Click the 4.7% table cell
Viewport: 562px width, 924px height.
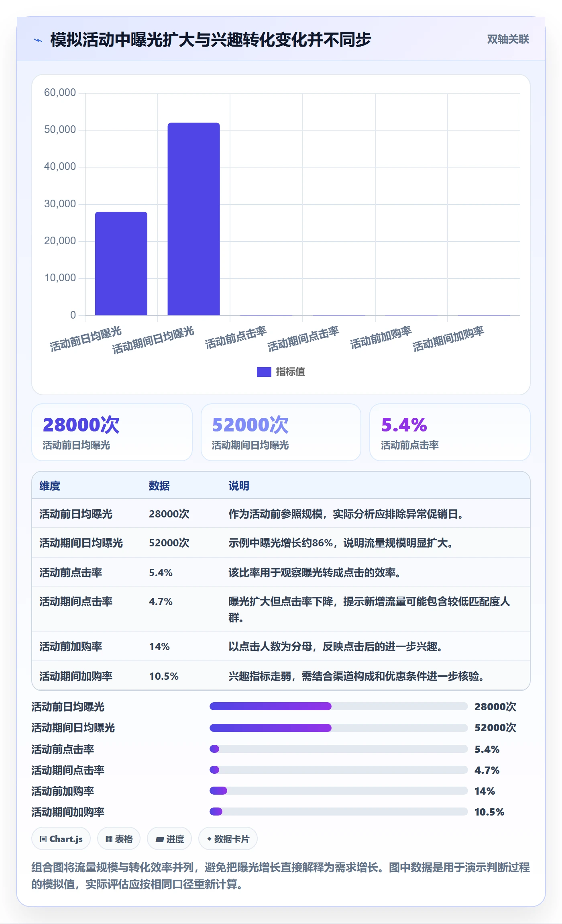pyautogui.click(x=161, y=601)
